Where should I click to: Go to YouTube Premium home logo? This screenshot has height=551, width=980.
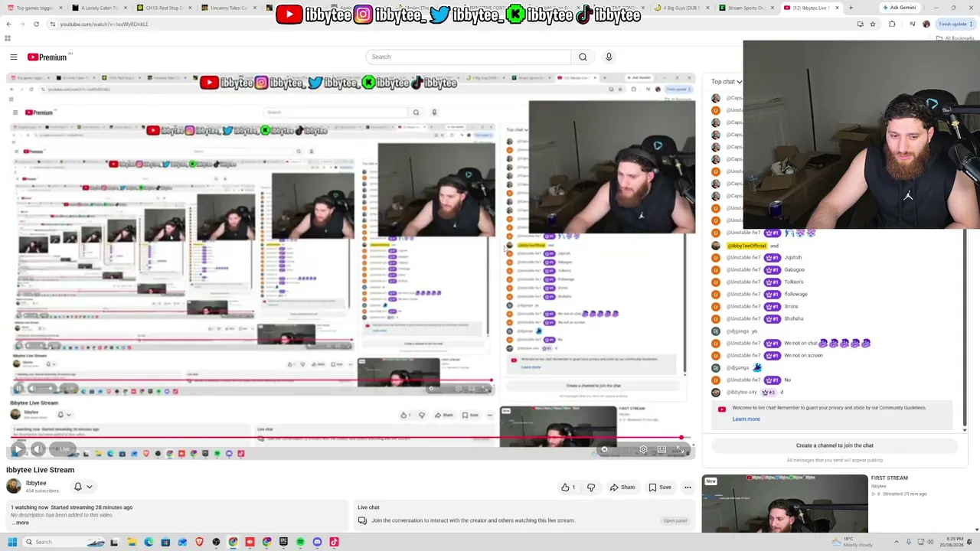pos(47,57)
